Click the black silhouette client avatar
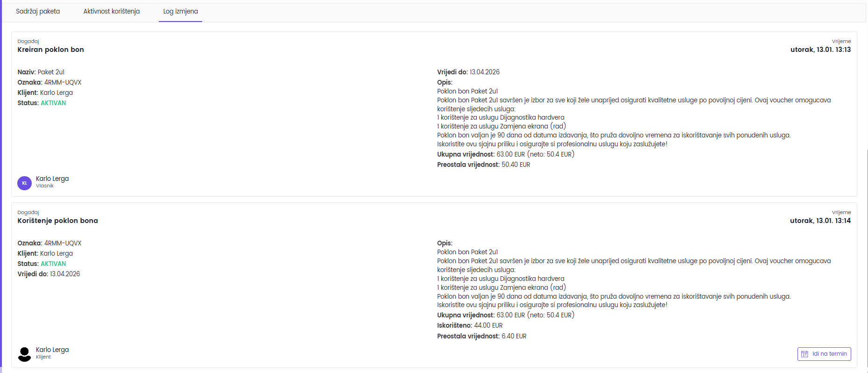Image resolution: width=868 pixels, height=373 pixels. pyautogui.click(x=25, y=354)
